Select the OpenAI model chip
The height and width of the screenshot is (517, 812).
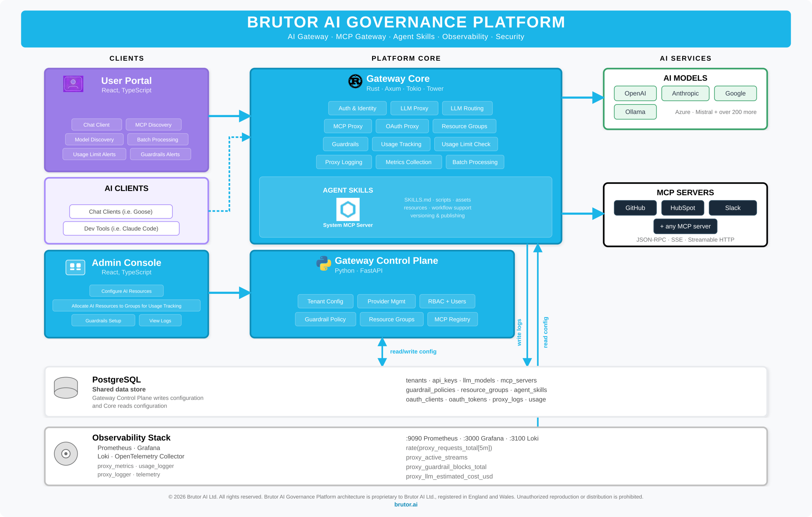[x=635, y=94]
